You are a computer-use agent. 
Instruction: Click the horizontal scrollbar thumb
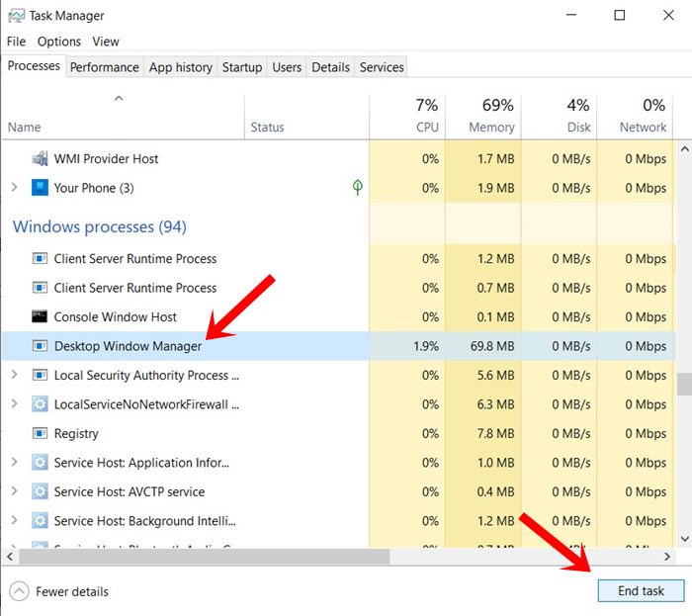205,557
